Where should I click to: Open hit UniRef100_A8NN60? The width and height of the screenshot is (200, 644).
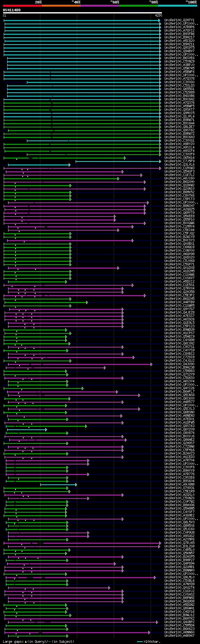[x=179, y=632]
